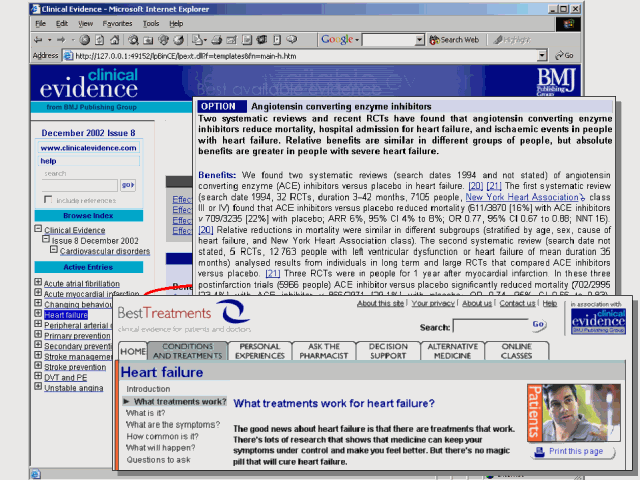This screenshot has height=480, width=640.
Task: Click the BestTreatments Search text field
Action: 489,326
